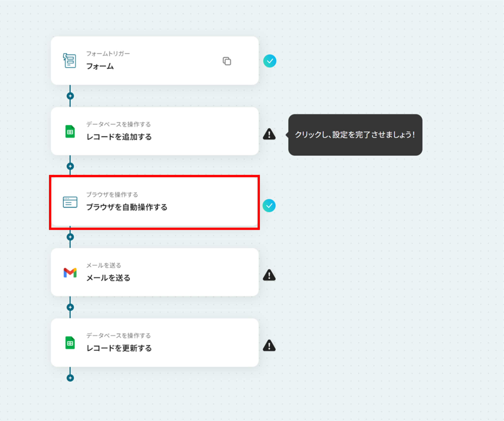
Task: Click warning icon next to レコードを更新する
Action: click(x=269, y=345)
